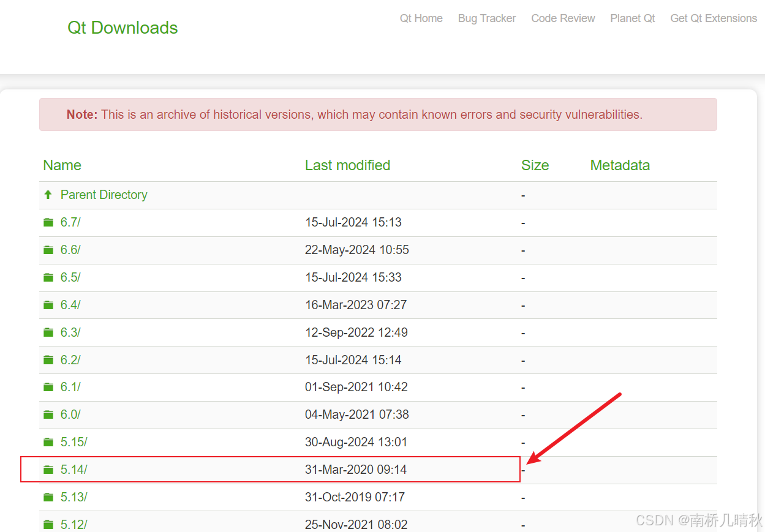Click the date 25-Nov-2021 08:02

pos(356,525)
